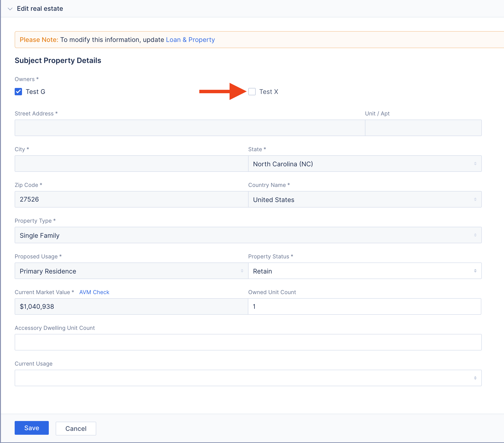Click inside the Unit / Apt field
This screenshot has width=504, height=443.
(x=423, y=128)
